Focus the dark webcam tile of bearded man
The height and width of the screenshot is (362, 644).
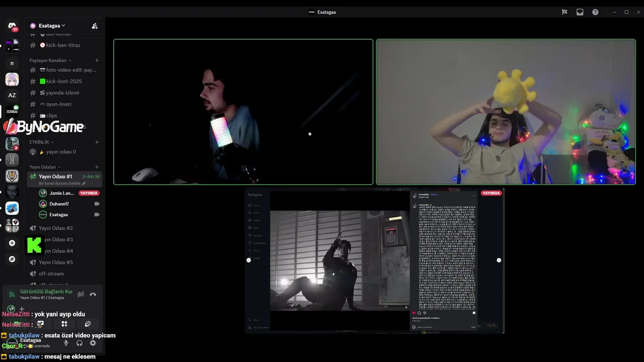pos(244,112)
